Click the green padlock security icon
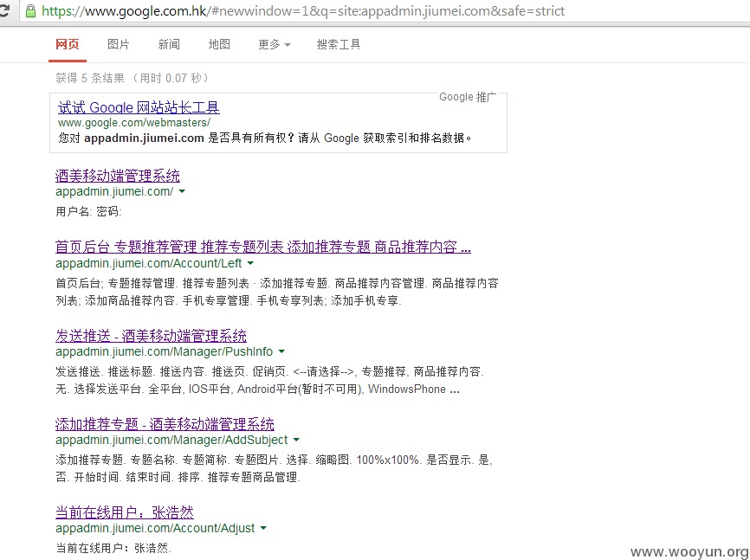 [x=30, y=11]
